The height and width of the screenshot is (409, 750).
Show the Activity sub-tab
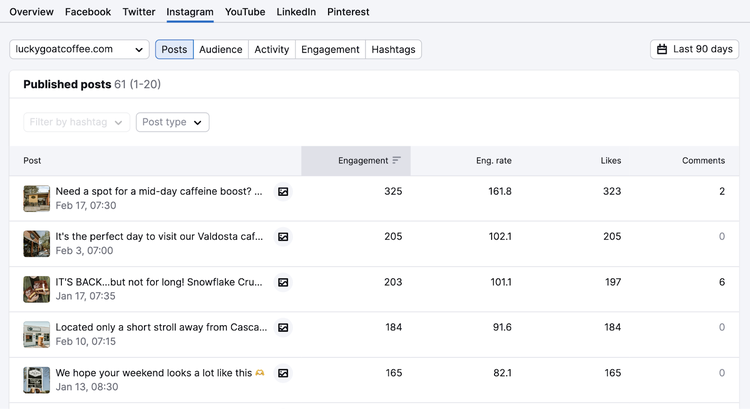272,49
